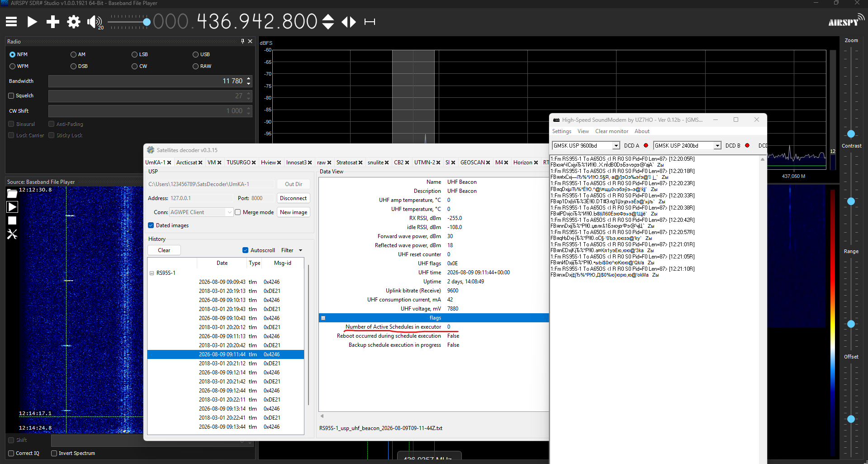Open a baseband file with folder icon
Screen dimensions: 868x464
12,194
